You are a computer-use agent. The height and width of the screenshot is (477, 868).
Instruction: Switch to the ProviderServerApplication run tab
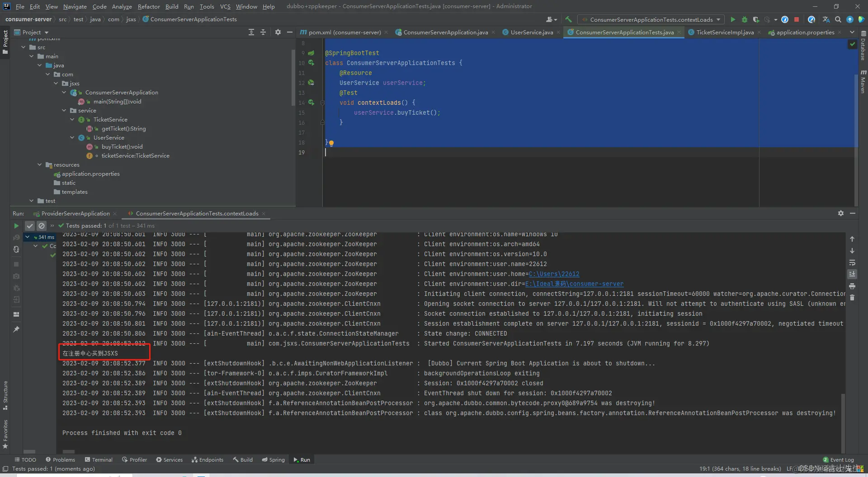pos(75,213)
